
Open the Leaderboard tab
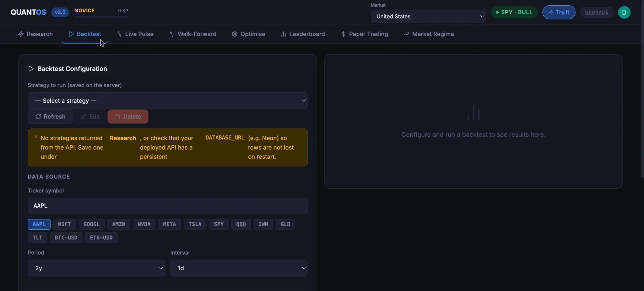(303, 34)
